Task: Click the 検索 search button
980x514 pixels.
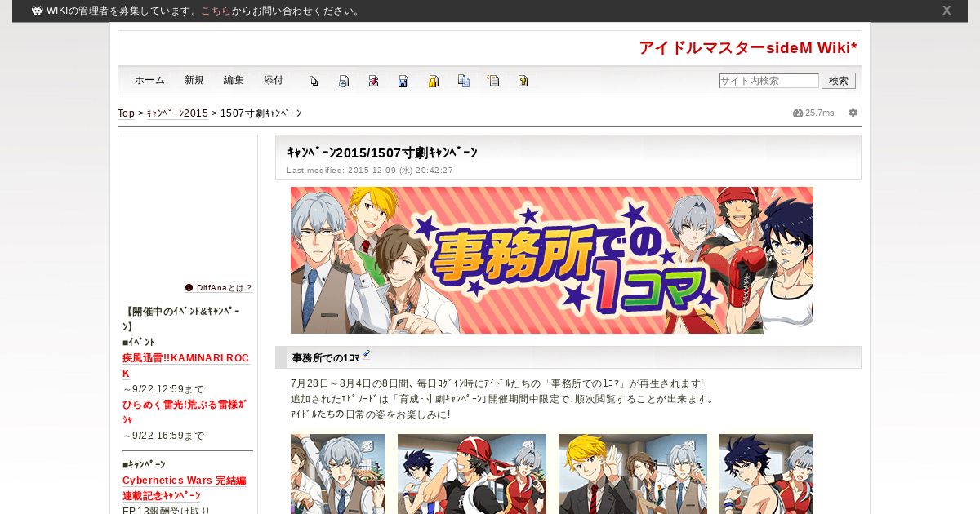Action: pos(839,81)
